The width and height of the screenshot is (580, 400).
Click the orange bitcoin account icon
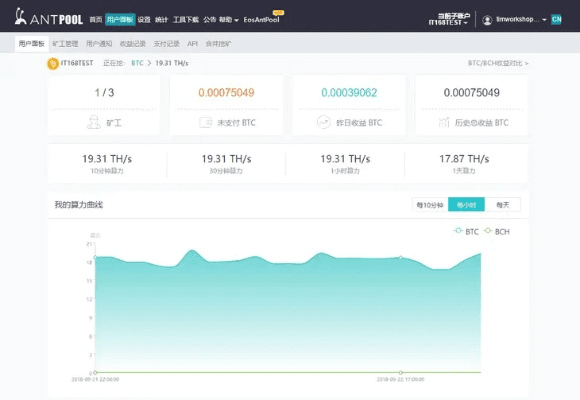point(53,64)
